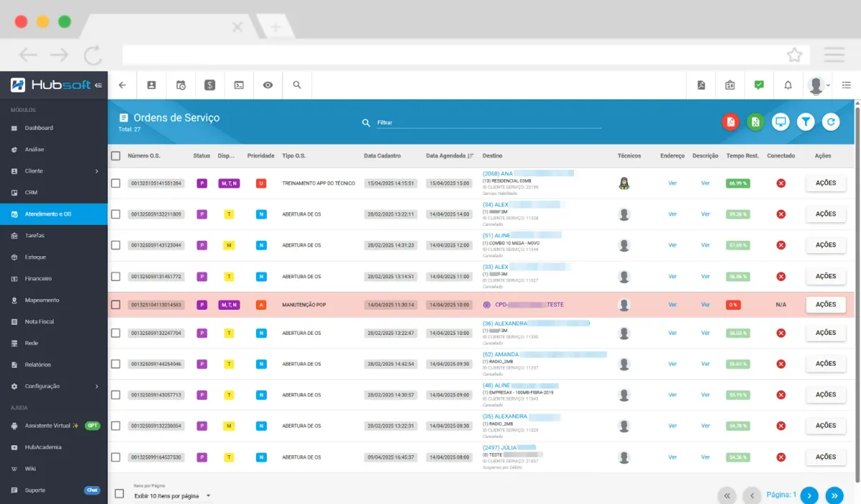The width and height of the screenshot is (861, 504).
Task: Open the CRM module
Action: (x=54, y=192)
